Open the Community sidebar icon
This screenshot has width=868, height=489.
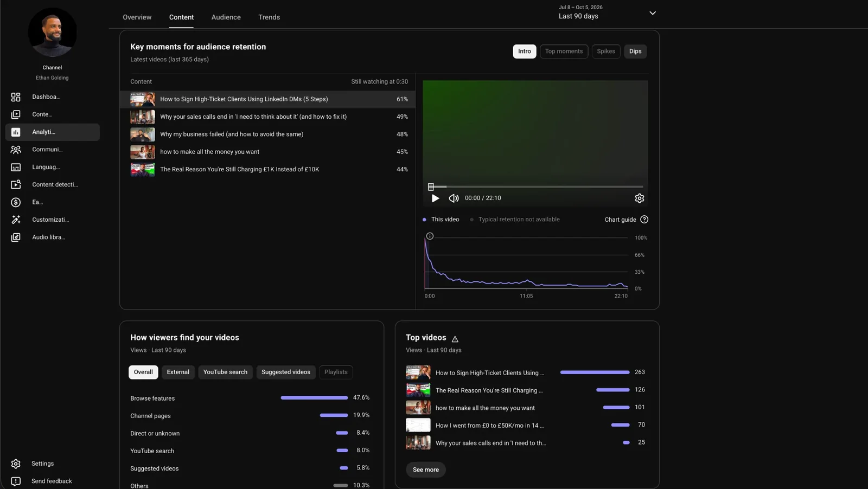16,150
